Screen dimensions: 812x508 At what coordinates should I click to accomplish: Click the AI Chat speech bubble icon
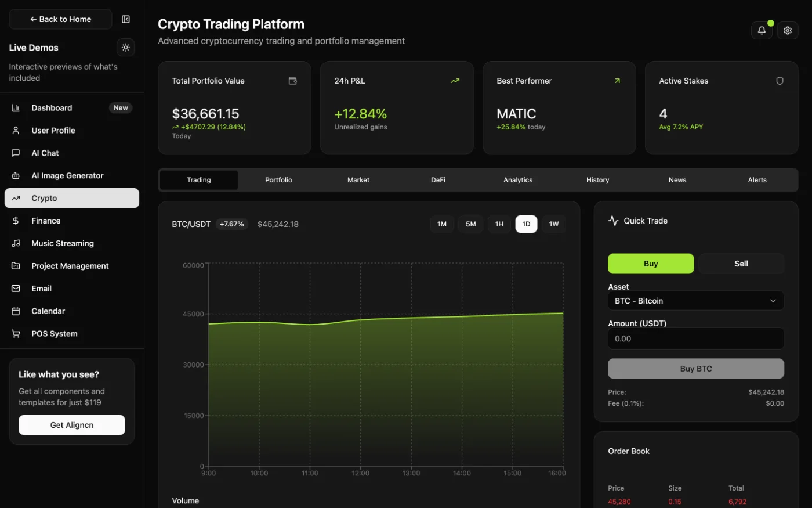[x=16, y=153]
